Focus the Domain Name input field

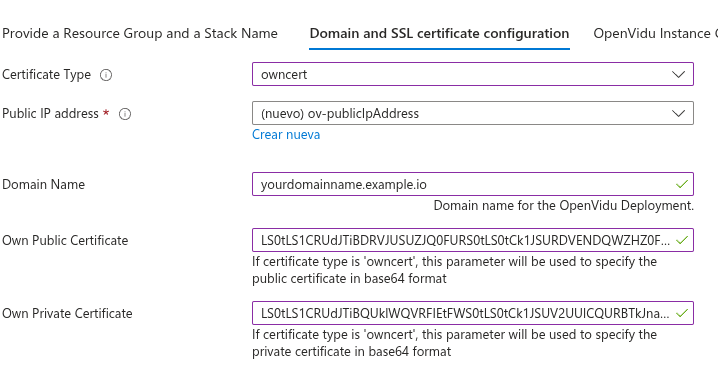click(x=473, y=184)
